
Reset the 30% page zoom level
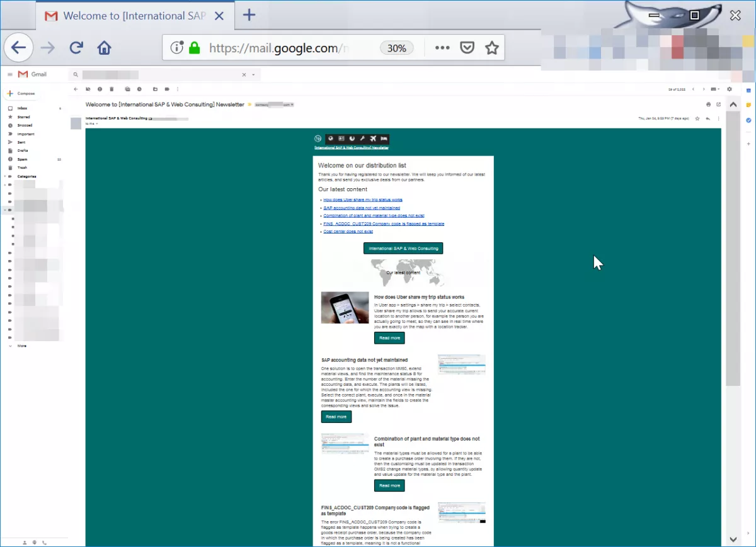(396, 48)
